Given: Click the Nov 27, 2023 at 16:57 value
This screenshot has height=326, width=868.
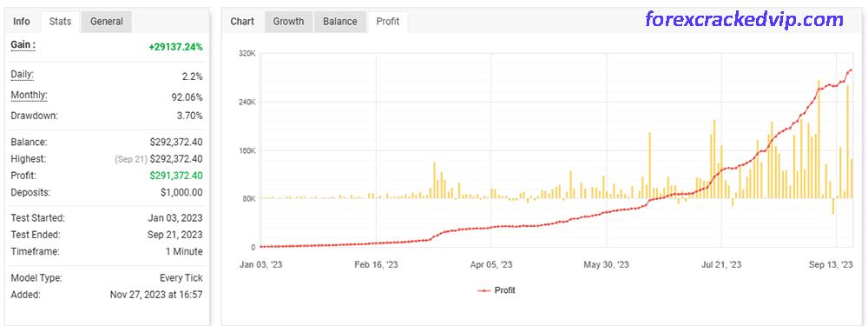Looking at the screenshot, I should coord(156,295).
